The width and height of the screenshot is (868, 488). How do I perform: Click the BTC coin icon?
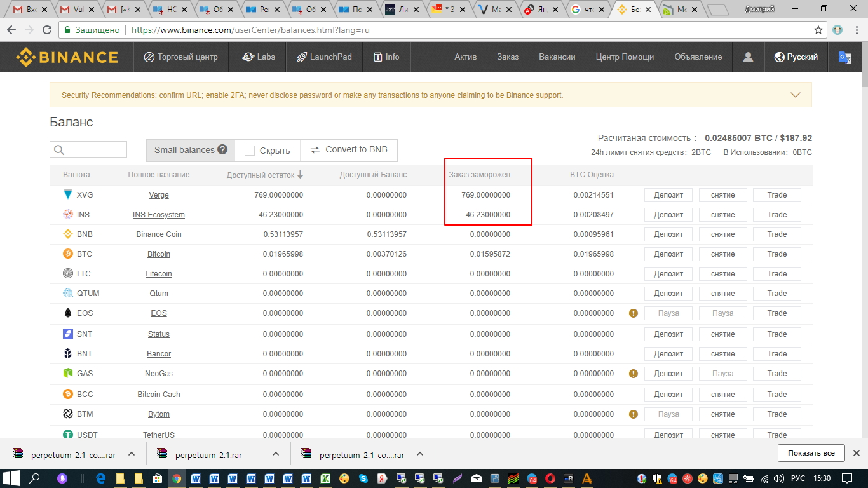coord(68,254)
